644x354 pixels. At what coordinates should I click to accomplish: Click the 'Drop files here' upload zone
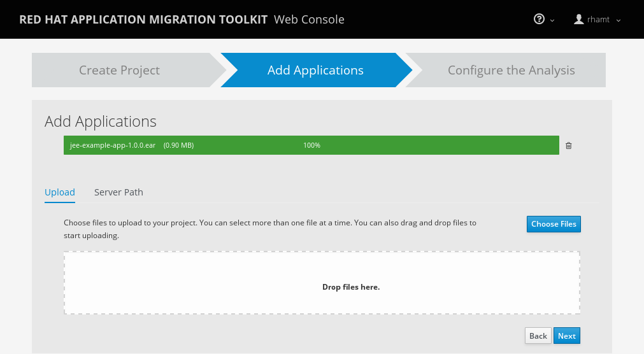tap(322, 283)
